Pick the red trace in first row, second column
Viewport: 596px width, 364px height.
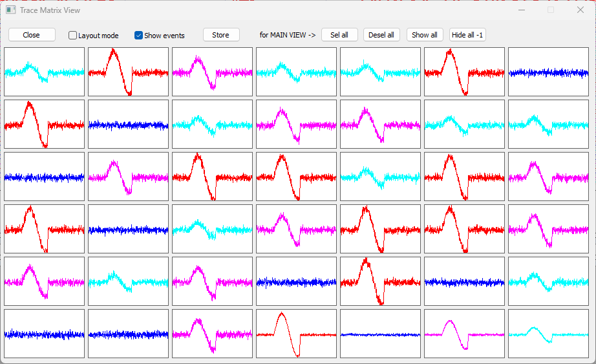(128, 72)
